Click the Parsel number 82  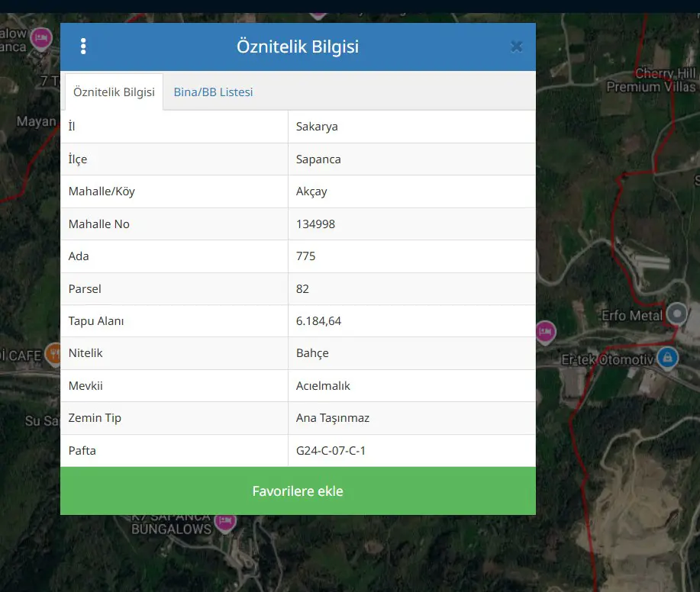(x=302, y=289)
